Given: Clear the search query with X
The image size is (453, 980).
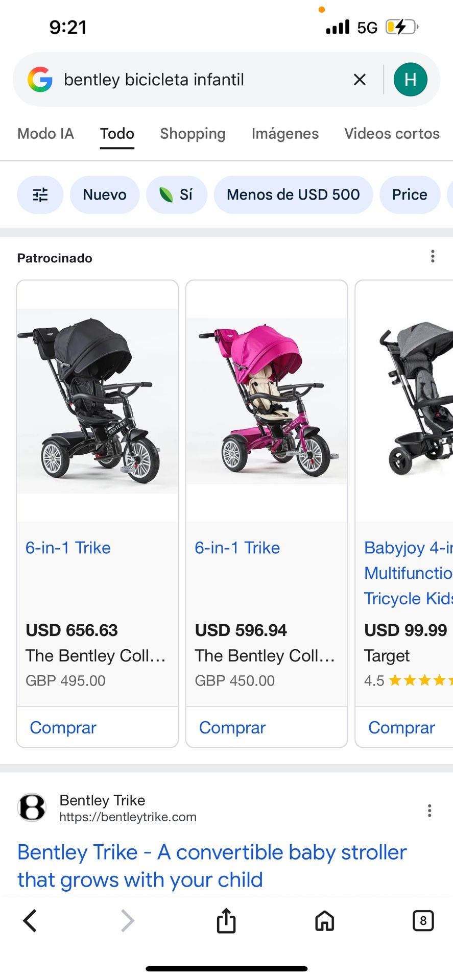Looking at the screenshot, I should (360, 80).
